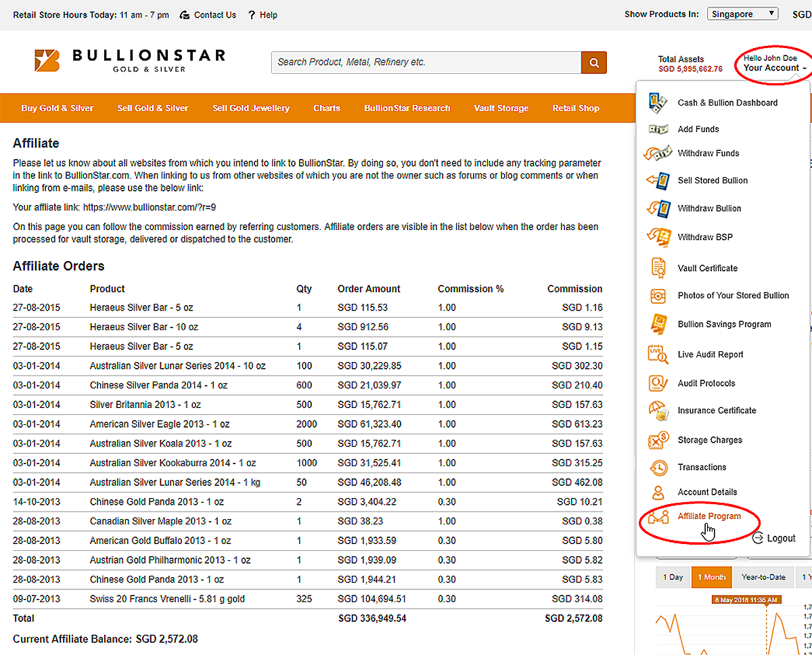Click Austrian Gold Philharmonic 2013 row
This screenshot has width=812, height=655.
(307, 560)
